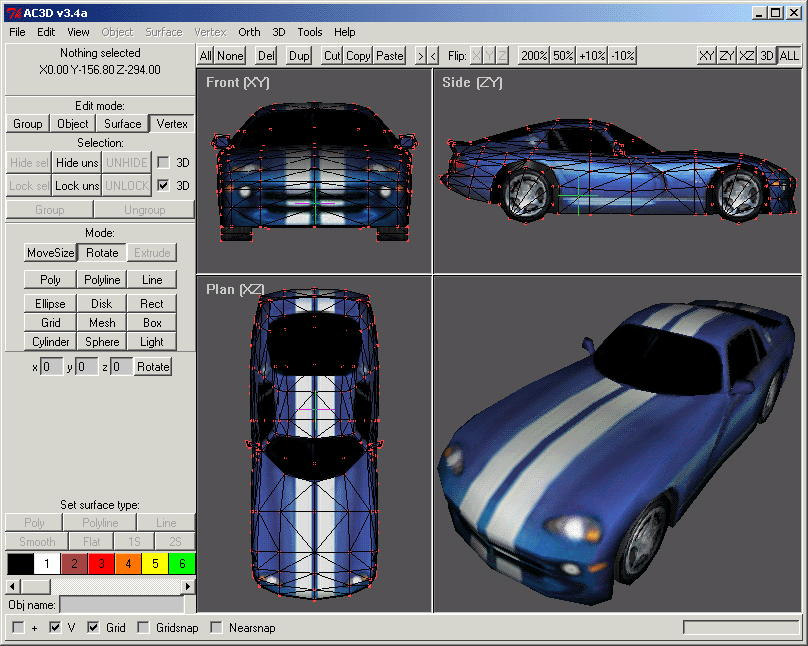Click the x rotation value field
808x646 pixels.
click(x=51, y=367)
